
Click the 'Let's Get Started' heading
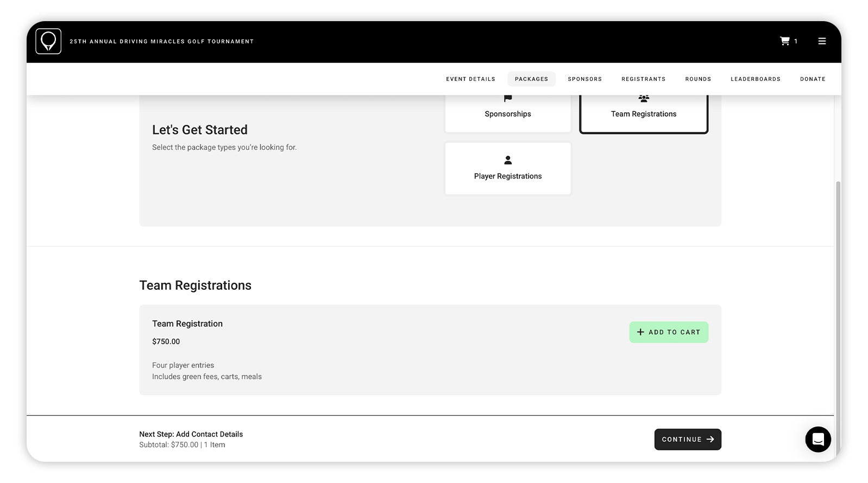click(x=200, y=130)
